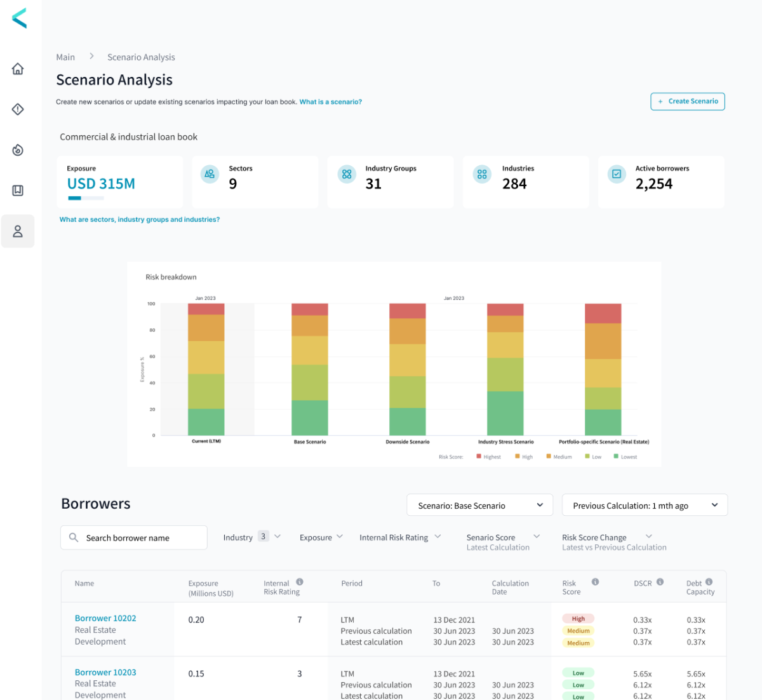Toggle Medium risk score legend item
Image resolution: width=762 pixels, height=700 pixels.
tap(559, 457)
